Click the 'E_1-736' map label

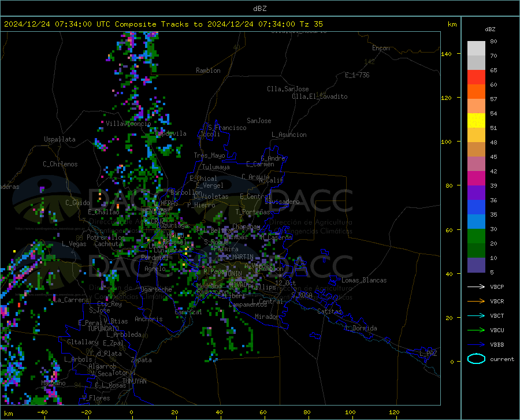point(357,75)
